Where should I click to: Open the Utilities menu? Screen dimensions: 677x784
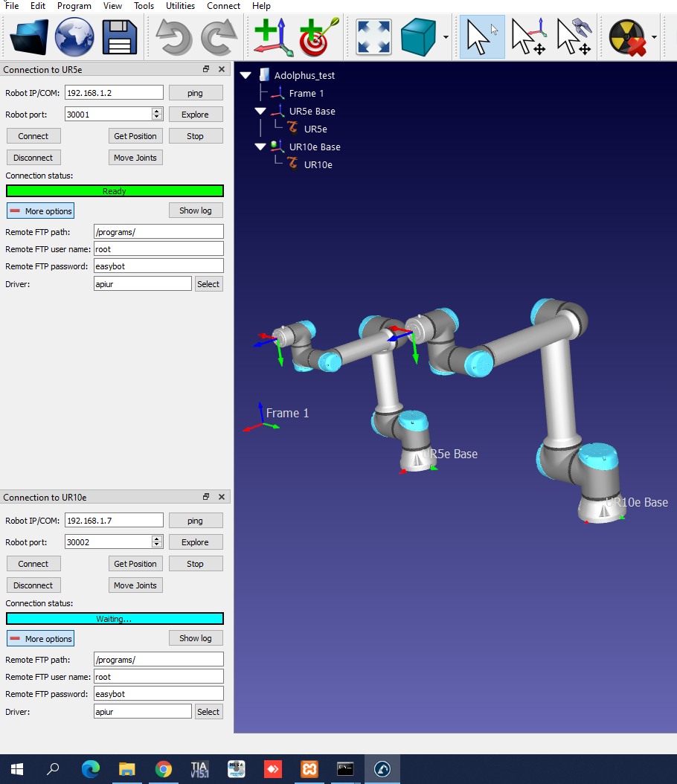(x=180, y=6)
